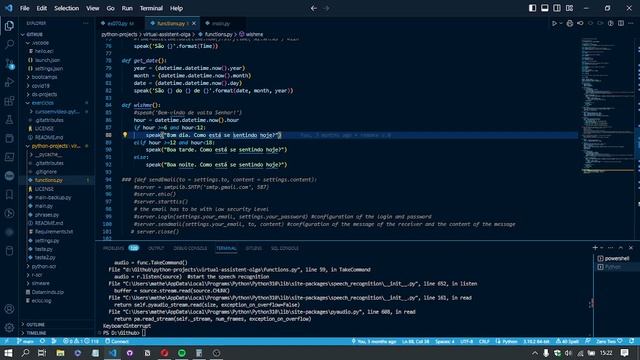
Task: Open the Bookmarks view in the activity bar
Action: (9, 195)
